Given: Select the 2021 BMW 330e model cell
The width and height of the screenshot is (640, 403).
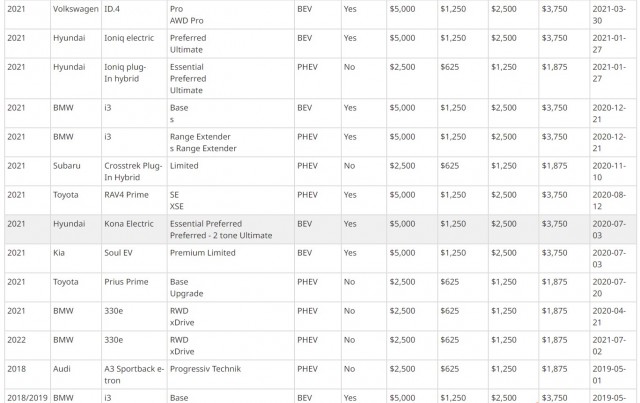Looking at the screenshot, I should (x=134, y=316).
